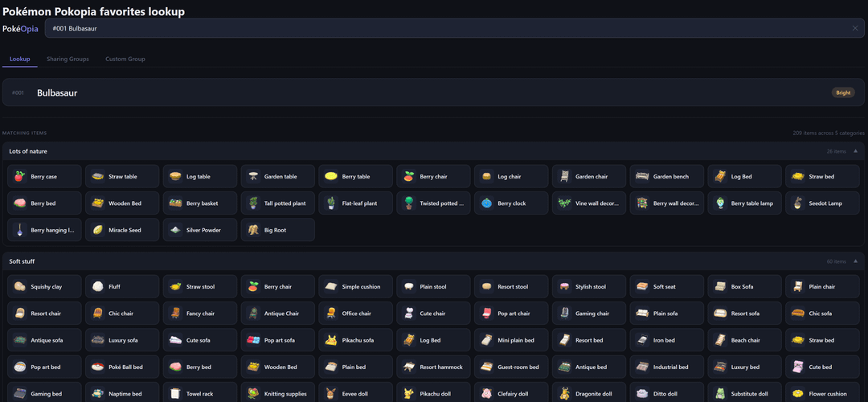Click the Dragonite doll icon
This screenshot has width=868, height=402.
(565, 394)
